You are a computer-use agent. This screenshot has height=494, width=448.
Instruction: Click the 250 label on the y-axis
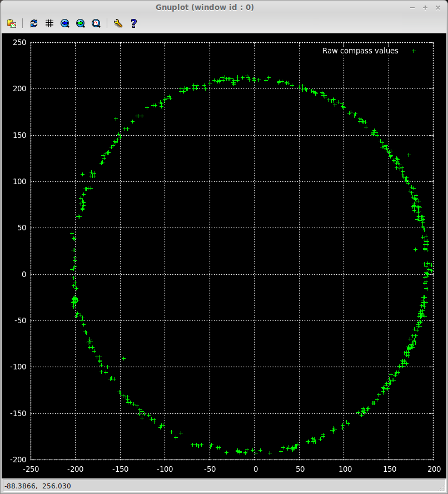click(19, 42)
